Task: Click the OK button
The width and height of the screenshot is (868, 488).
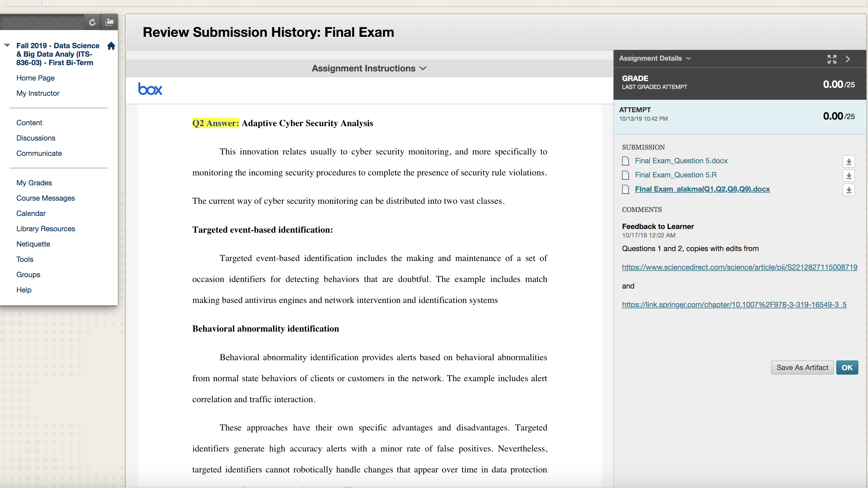Action: pyautogui.click(x=847, y=368)
